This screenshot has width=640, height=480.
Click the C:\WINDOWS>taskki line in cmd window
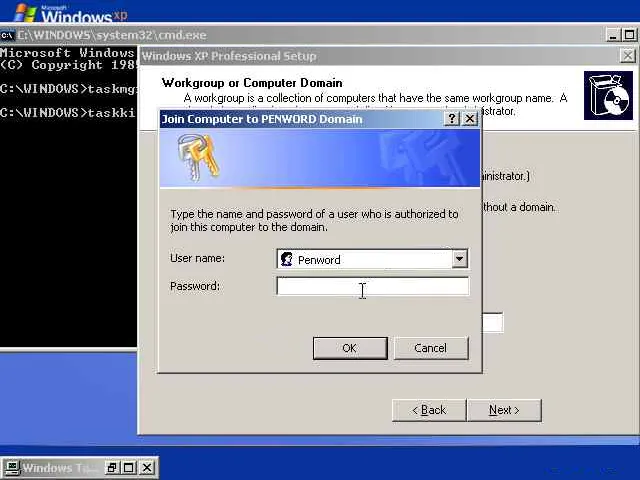67,113
